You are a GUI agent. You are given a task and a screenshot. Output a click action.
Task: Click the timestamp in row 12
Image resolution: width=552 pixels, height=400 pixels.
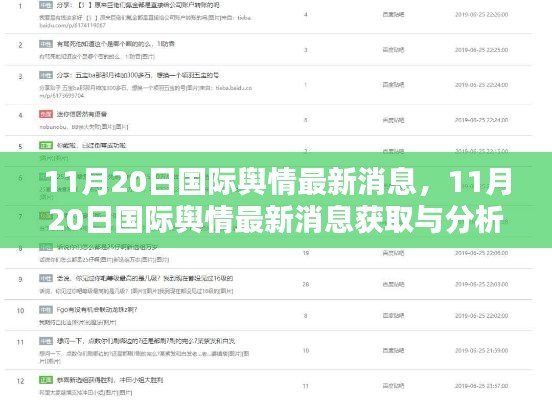click(481, 386)
